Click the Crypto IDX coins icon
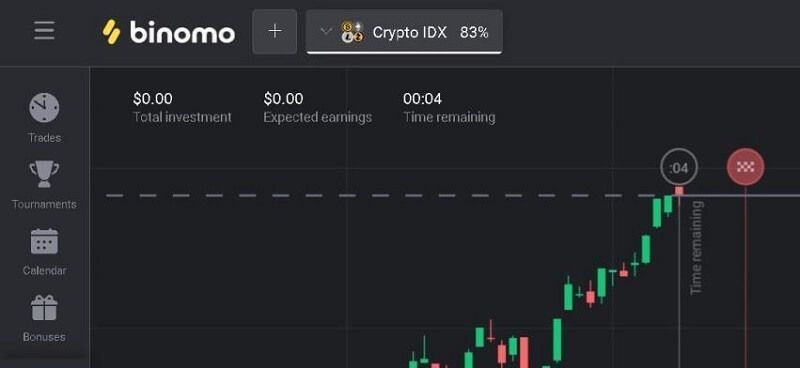This screenshot has width=800, height=368. [353, 32]
